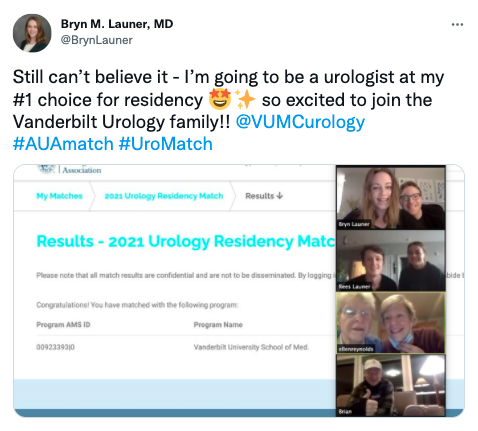This screenshot has width=478, height=431.
Task: Open the @BrynLauner handle link
Action: [97, 40]
